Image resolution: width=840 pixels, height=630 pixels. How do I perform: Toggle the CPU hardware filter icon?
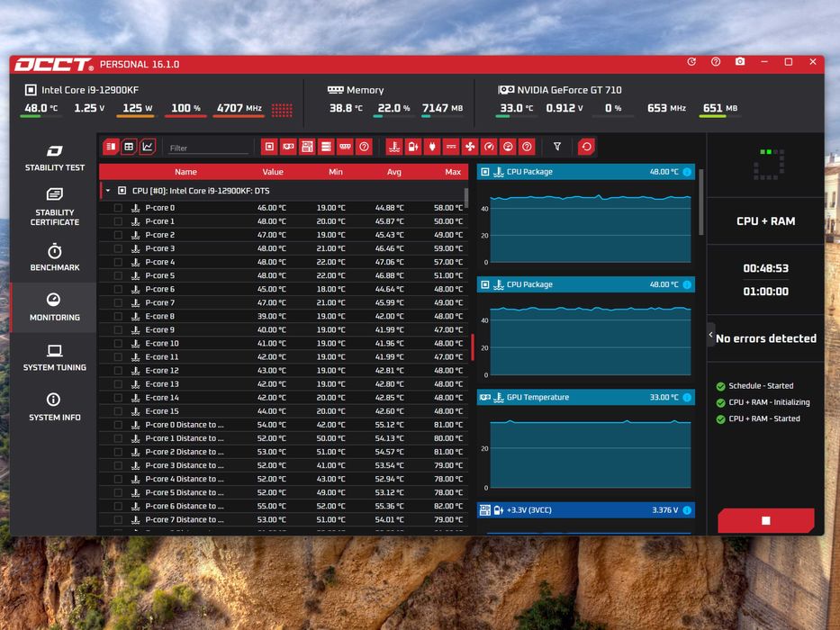point(269,147)
